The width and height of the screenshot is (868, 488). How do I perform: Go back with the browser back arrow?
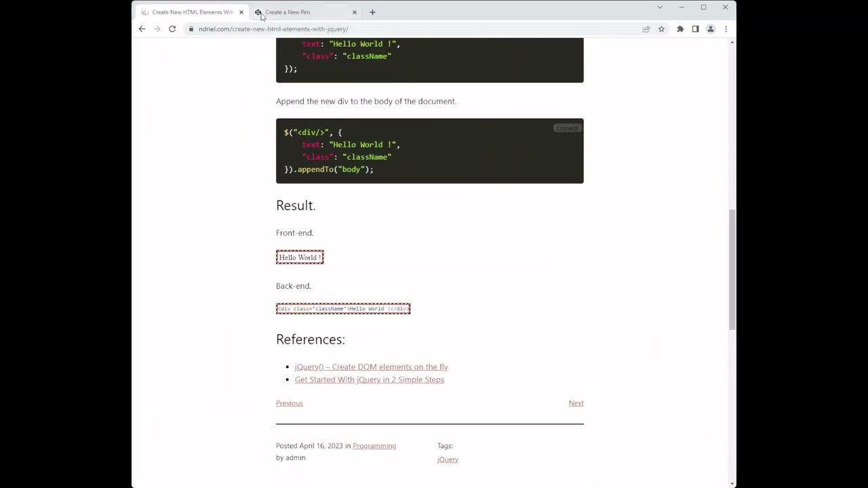pos(142,29)
